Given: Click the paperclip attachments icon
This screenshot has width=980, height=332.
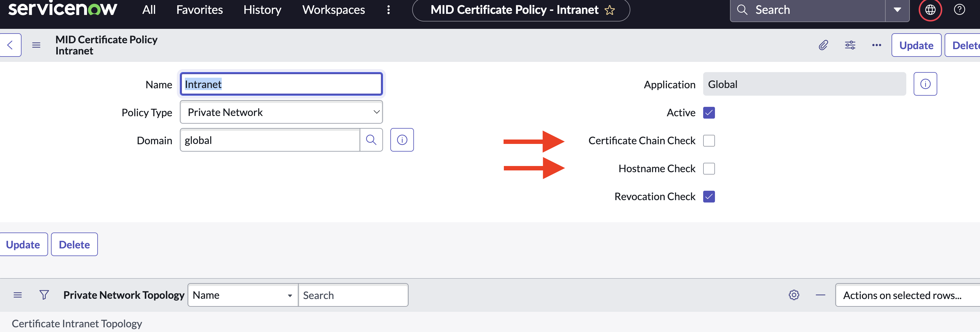Looking at the screenshot, I should click(x=823, y=45).
